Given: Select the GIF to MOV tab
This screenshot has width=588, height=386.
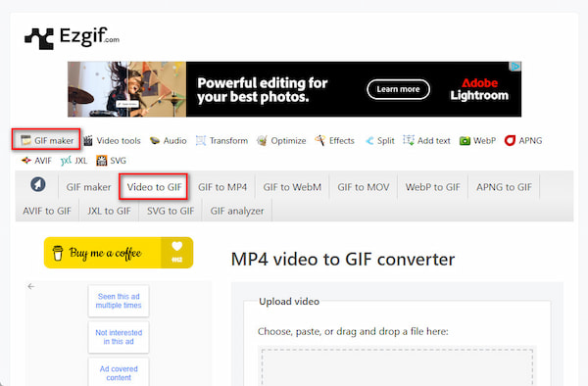Looking at the screenshot, I should pyautogui.click(x=364, y=186).
